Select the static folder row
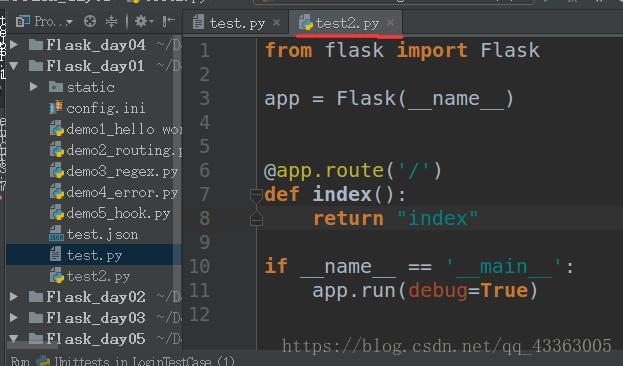Screen dimensions: 623x366 click(x=91, y=87)
